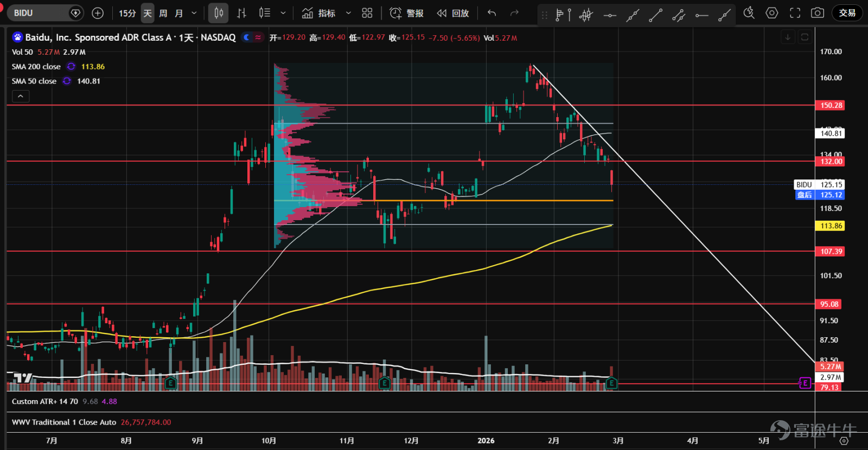Image resolution: width=868 pixels, height=450 pixels.
Task: Click the 交易 trade button
Action: click(847, 13)
